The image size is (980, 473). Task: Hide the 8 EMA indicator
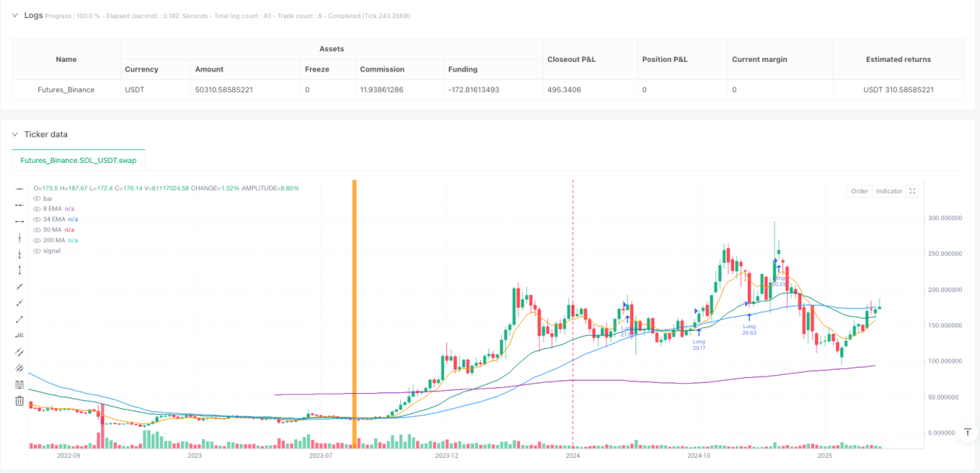(37, 208)
